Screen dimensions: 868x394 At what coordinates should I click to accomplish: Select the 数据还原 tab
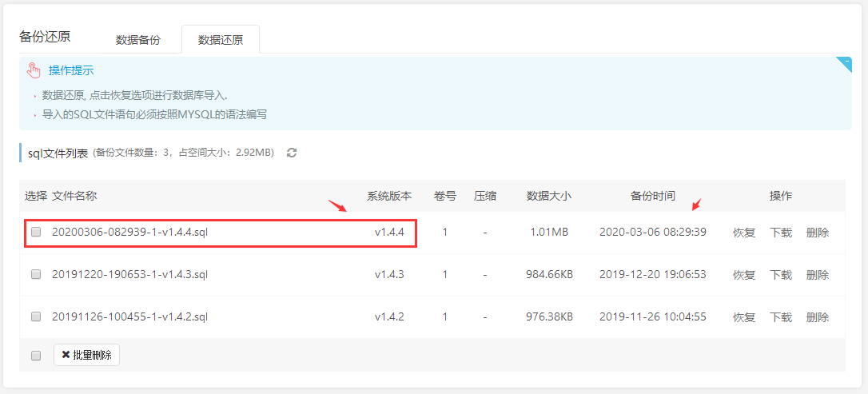click(x=221, y=40)
